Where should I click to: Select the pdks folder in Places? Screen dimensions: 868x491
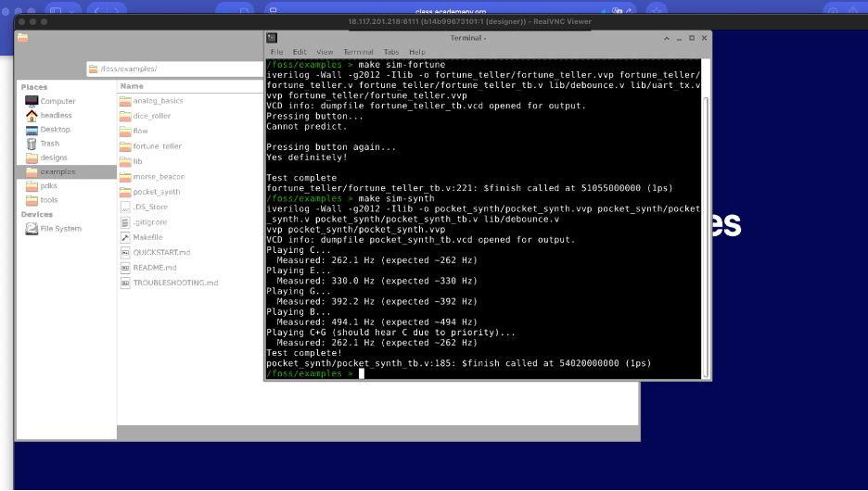pyautogui.click(x=48, y=185)
